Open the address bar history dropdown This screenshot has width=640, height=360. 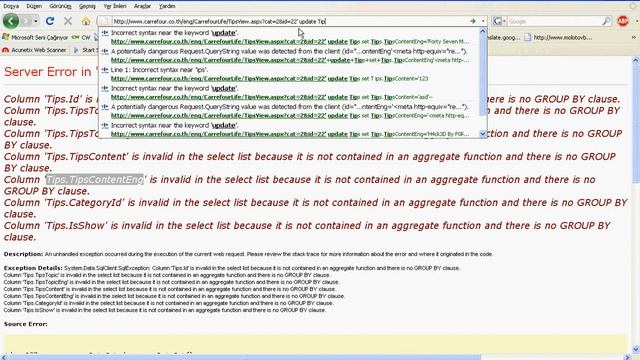click(483, 21)
